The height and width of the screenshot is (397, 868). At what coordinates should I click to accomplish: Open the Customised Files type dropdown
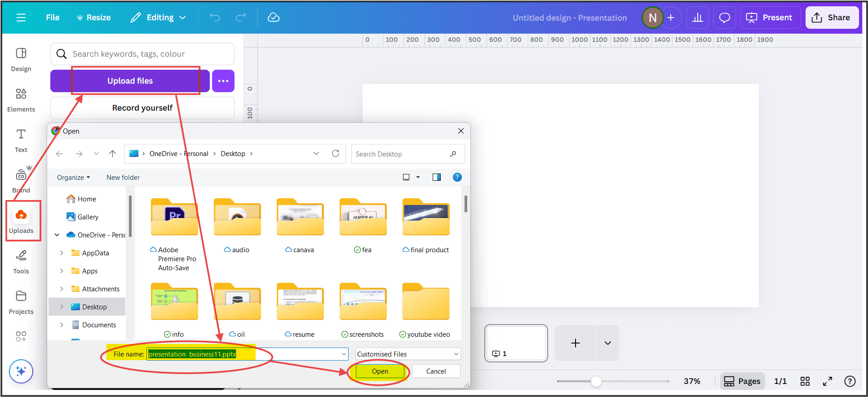click(408, 354)
